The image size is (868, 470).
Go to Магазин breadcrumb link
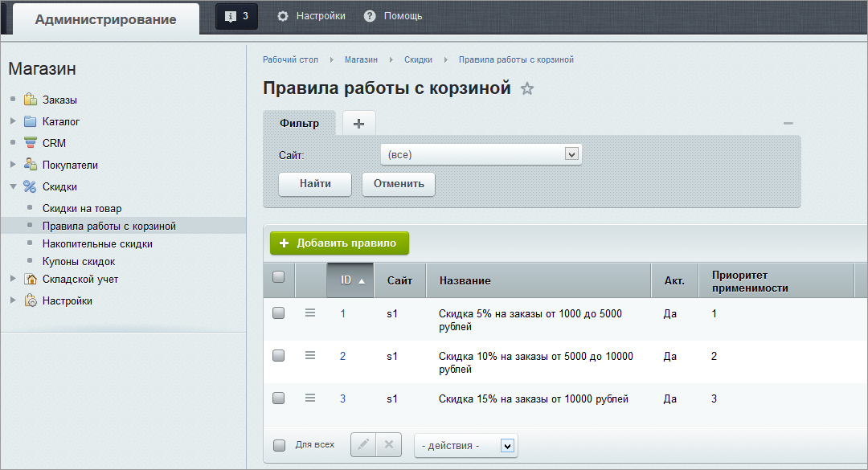click(x=361, y=59)
